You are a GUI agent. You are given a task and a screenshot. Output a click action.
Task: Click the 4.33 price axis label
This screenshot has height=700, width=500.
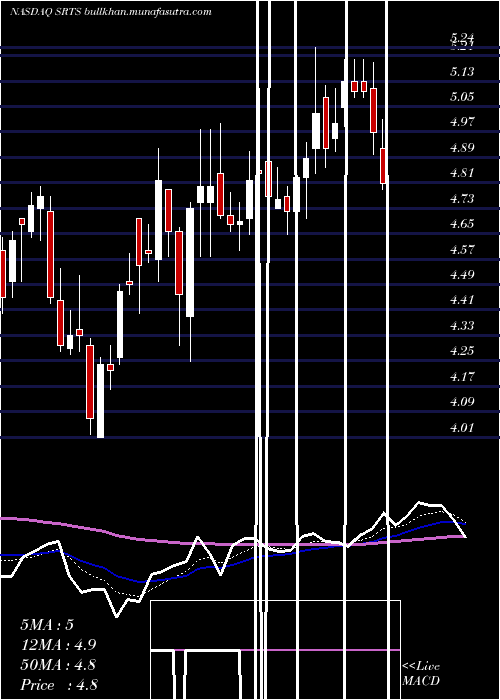462,325
